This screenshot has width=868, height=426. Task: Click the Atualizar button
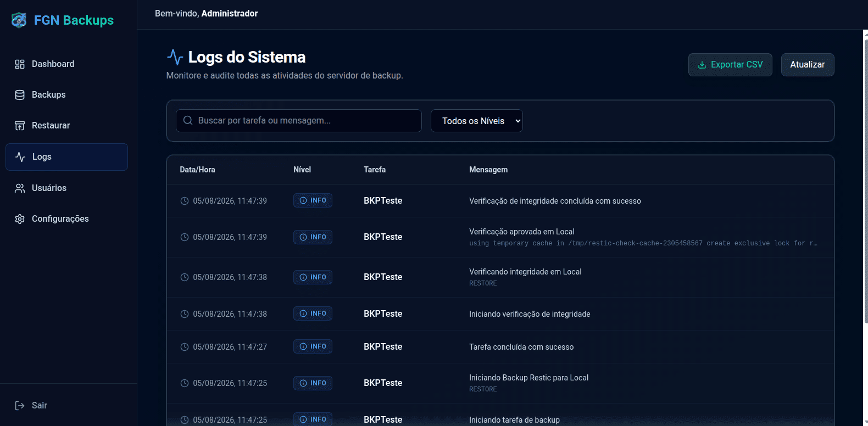808,65
